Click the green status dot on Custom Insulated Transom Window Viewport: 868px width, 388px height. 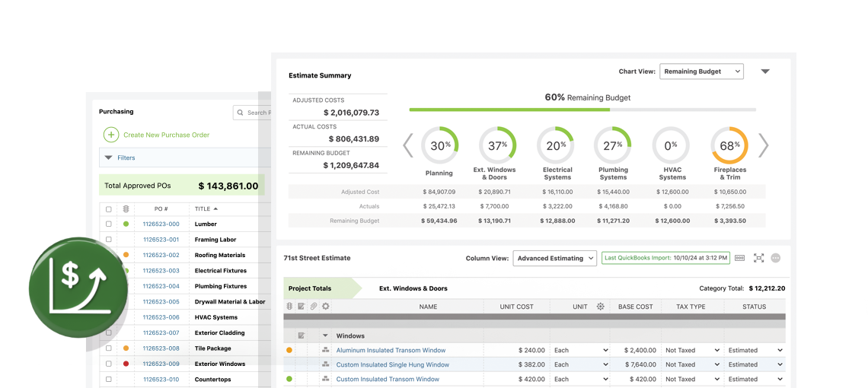pyautogui.click(x=289, y=379)
